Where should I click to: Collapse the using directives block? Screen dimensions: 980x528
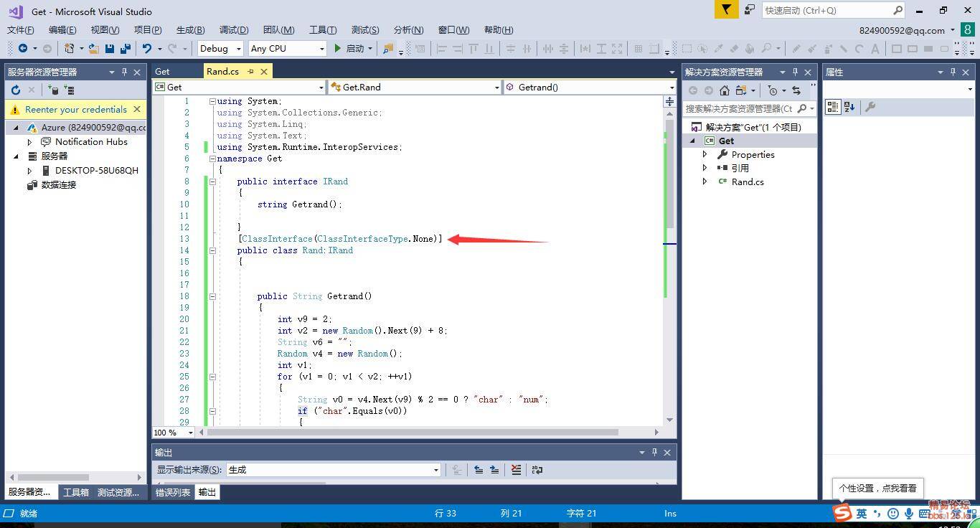pos(212,101)
